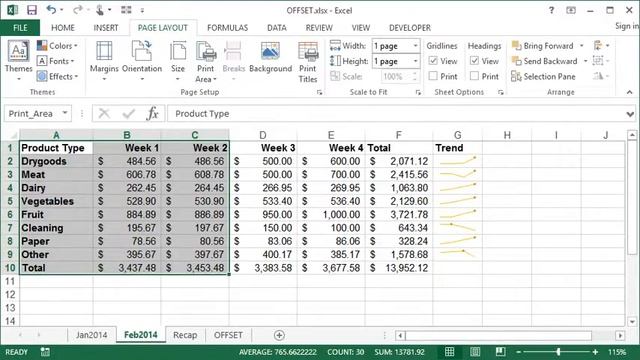Viewport: 640px width, 360px height.
Task: Open the Themes gallery
Action: click(18, 60)
